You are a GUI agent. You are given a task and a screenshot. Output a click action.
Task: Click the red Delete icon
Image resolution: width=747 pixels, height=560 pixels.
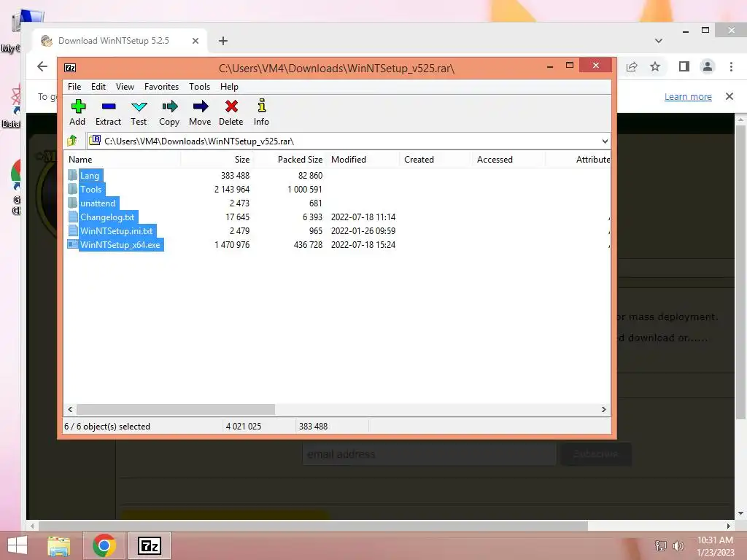pyautogui.click(x=231, y=106)
